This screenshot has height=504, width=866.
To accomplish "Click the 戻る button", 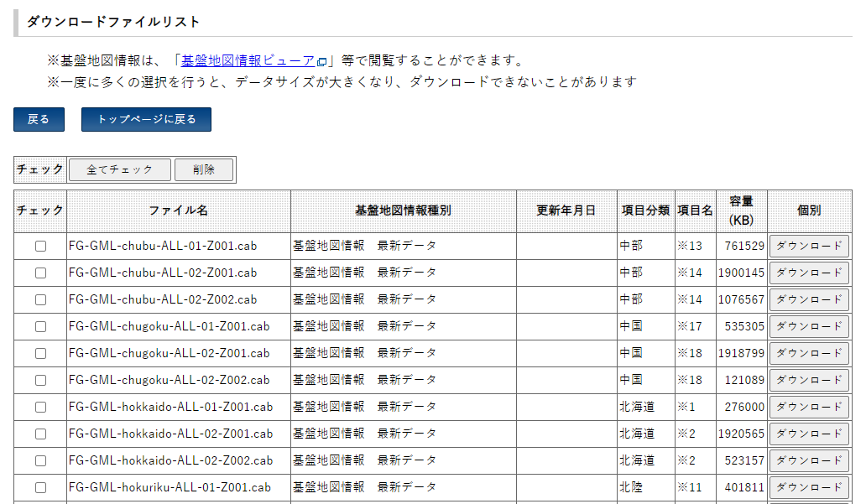I will click(x=39, y=120).
